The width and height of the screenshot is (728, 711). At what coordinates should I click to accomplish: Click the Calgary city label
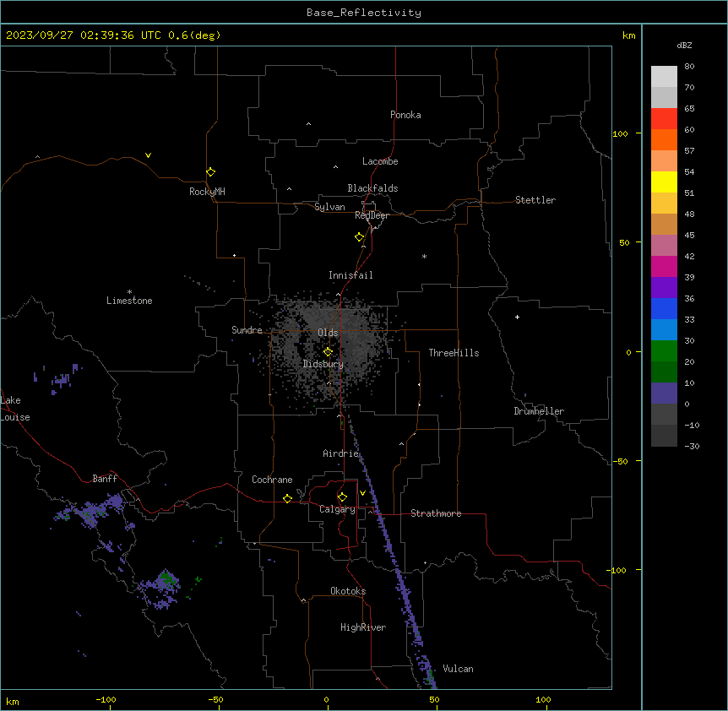337,509
